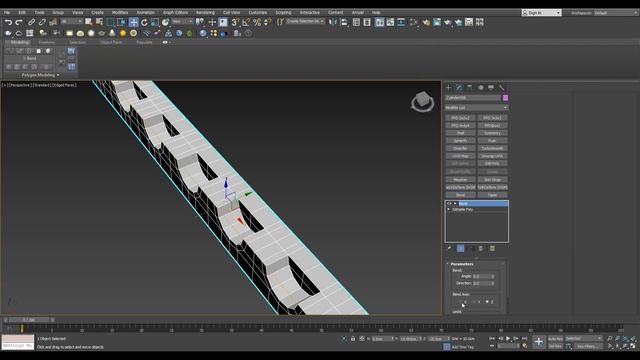The image size is (640, 360).
Task: Click the ViewCube navigation widget
Action: click(422, 101)
